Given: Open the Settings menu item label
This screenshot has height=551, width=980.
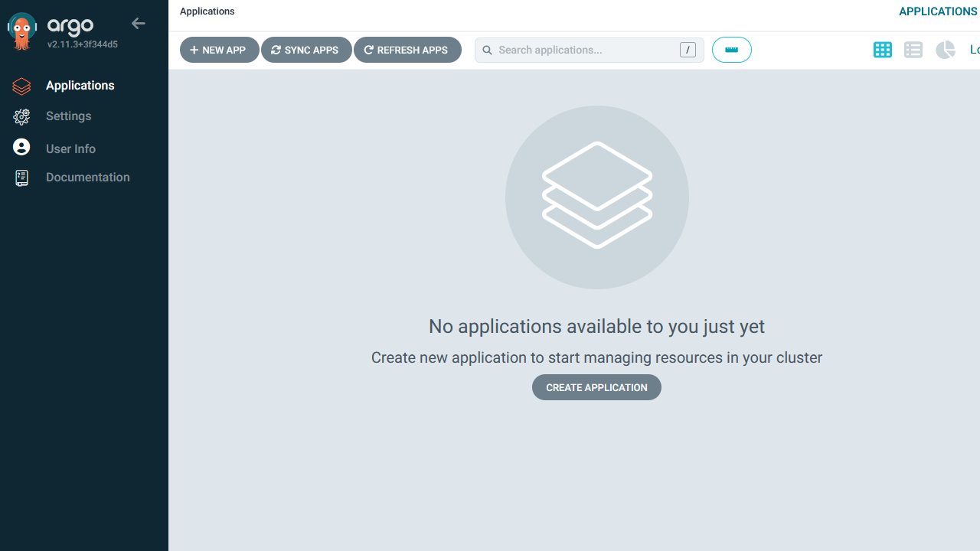Looking at the screenshot, I should tap(68, 116).
